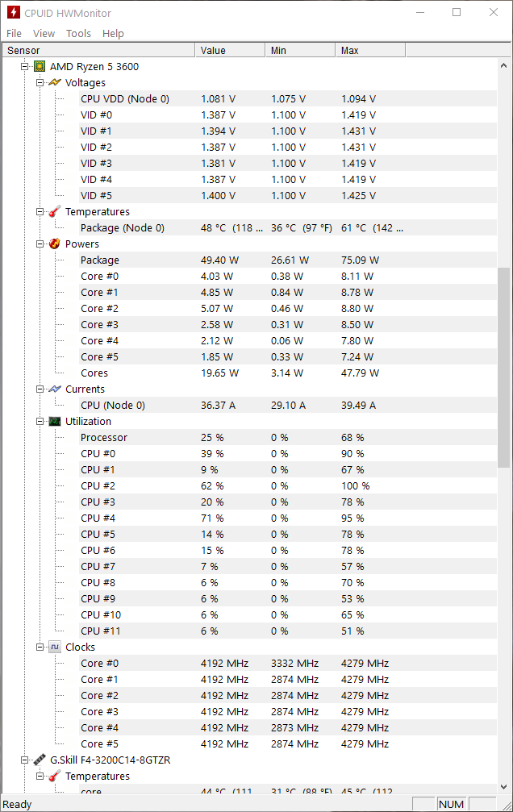The height and width of the screenshot is (812, 513).
Task: Collapse the G.Skill F4-3200C14-8GTZR node
Action: pyautogui.click(x=24, y=760)
